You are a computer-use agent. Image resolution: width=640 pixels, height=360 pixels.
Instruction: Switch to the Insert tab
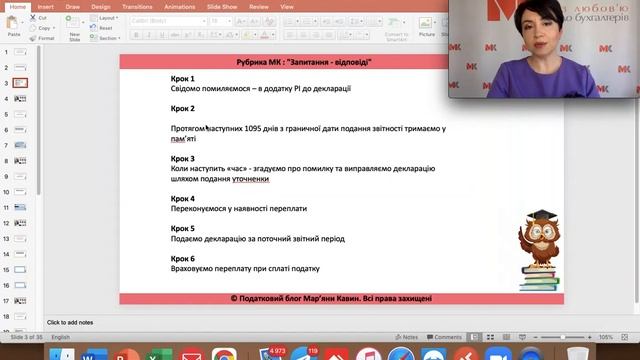(x=45, y=7)
